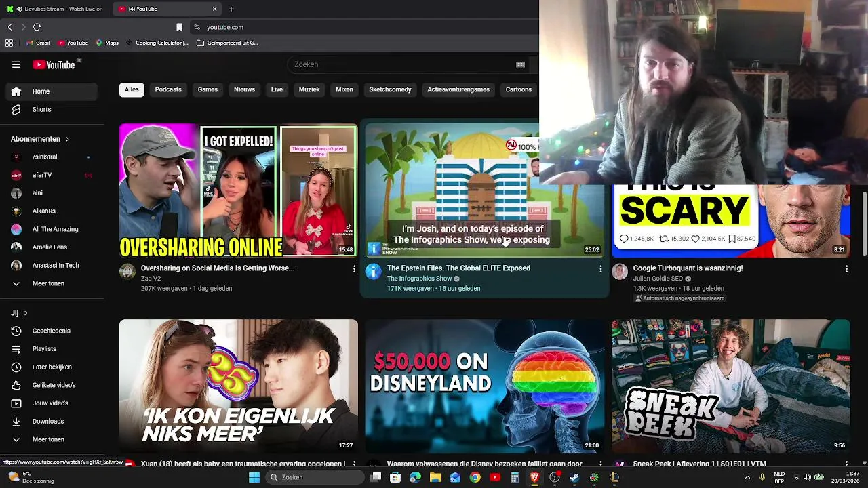Open OBS Studio from the taskbar
The height and width of the screenshot is (488, 868).
[x=555, y=477]
